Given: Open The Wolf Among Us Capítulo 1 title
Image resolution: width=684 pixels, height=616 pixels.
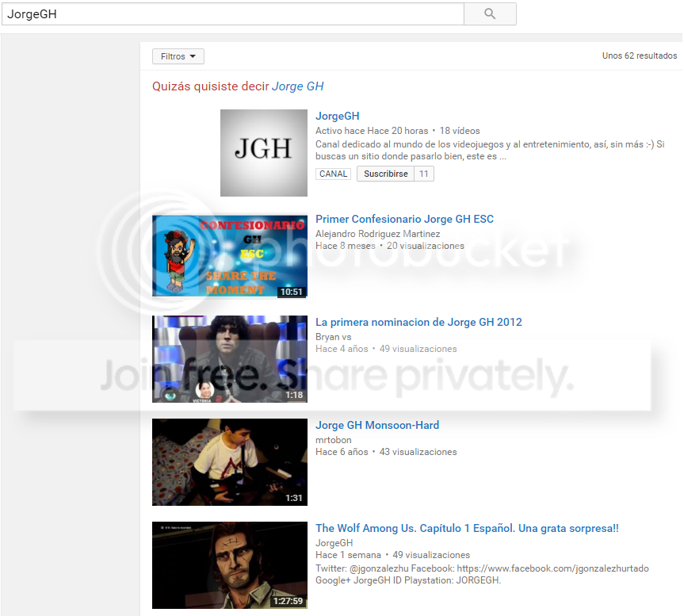Looking at the screenshot, I should (467, 528).
